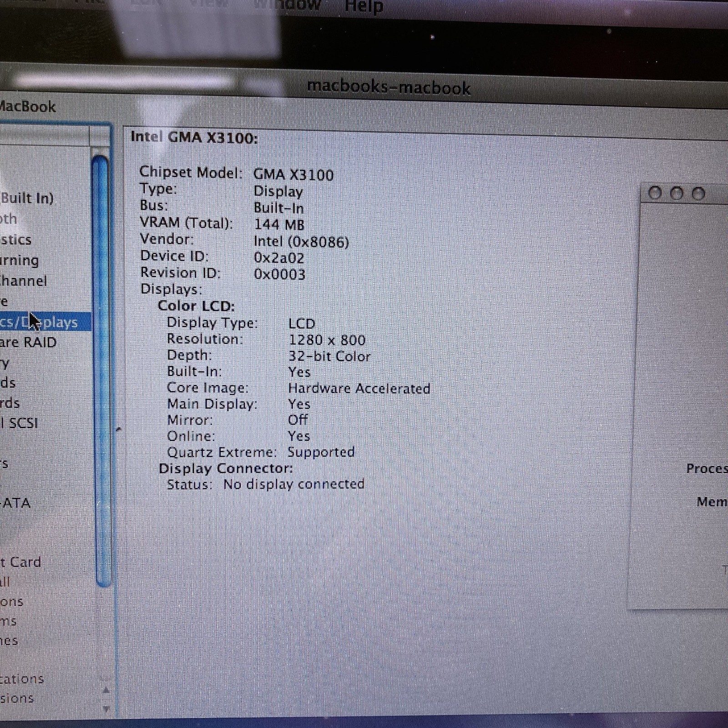Click the Device ID value 0x2a02
Screen dimensions: 728x728
[x=279, y=258]
